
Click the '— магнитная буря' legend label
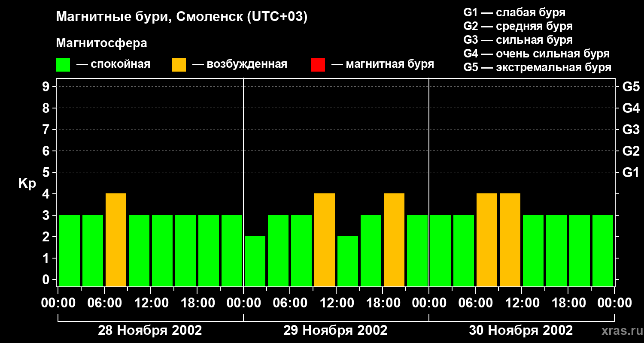click(383, 64)
